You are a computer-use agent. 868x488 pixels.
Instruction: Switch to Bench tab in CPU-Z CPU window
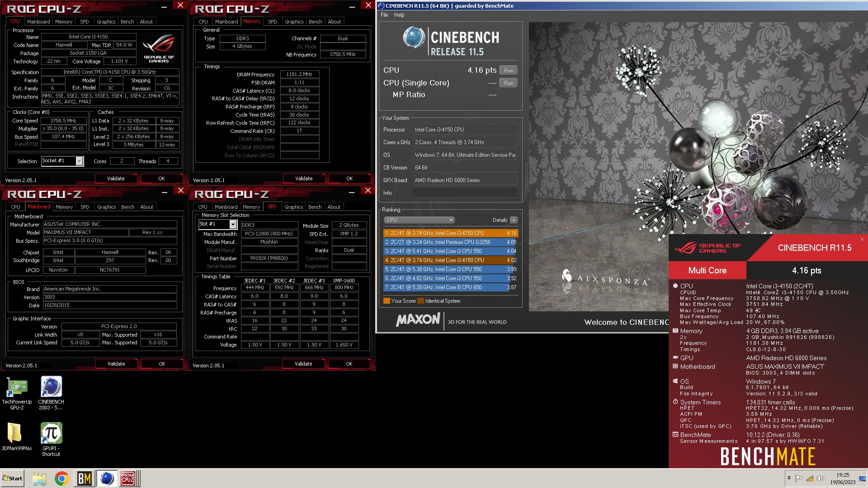click(x=127, y=22)
